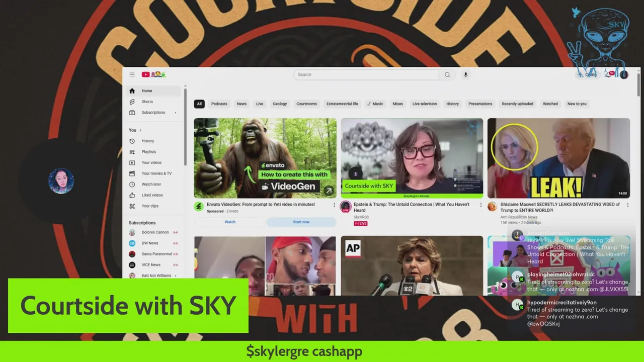644x362 pixels.
Task: Open History in the sidebar
Action: tap(152, 141)
